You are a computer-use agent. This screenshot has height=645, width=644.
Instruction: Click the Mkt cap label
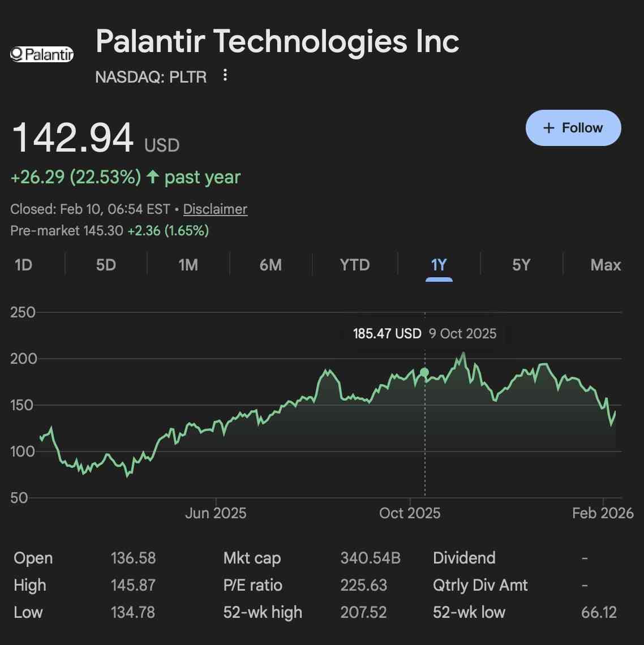252,558
